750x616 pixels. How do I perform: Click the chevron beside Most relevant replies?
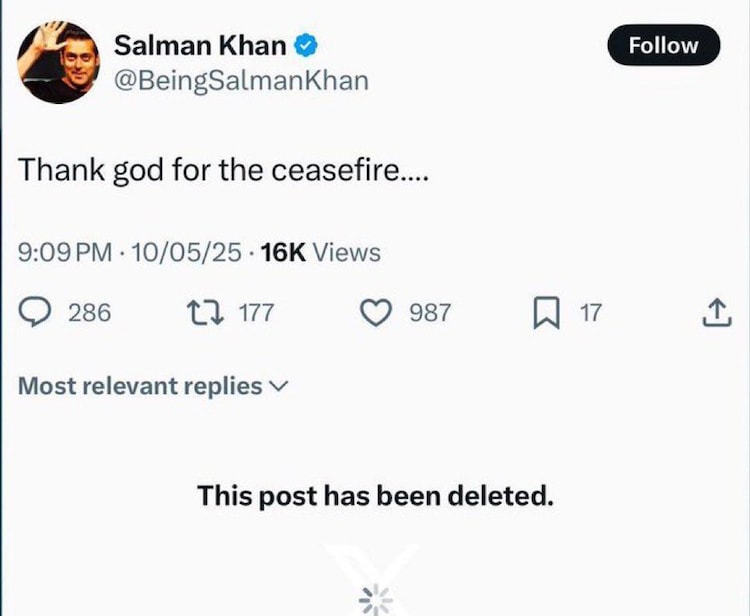[x=279, y=386]
